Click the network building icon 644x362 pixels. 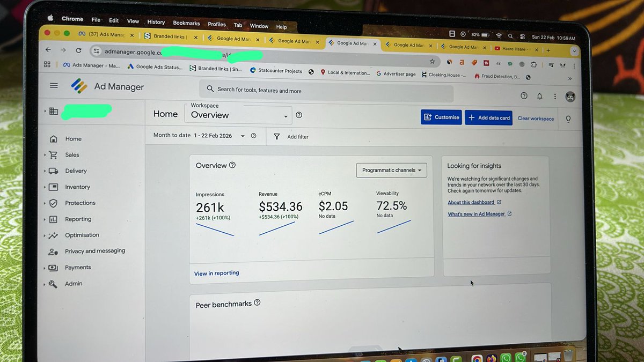tap(53, 112)
